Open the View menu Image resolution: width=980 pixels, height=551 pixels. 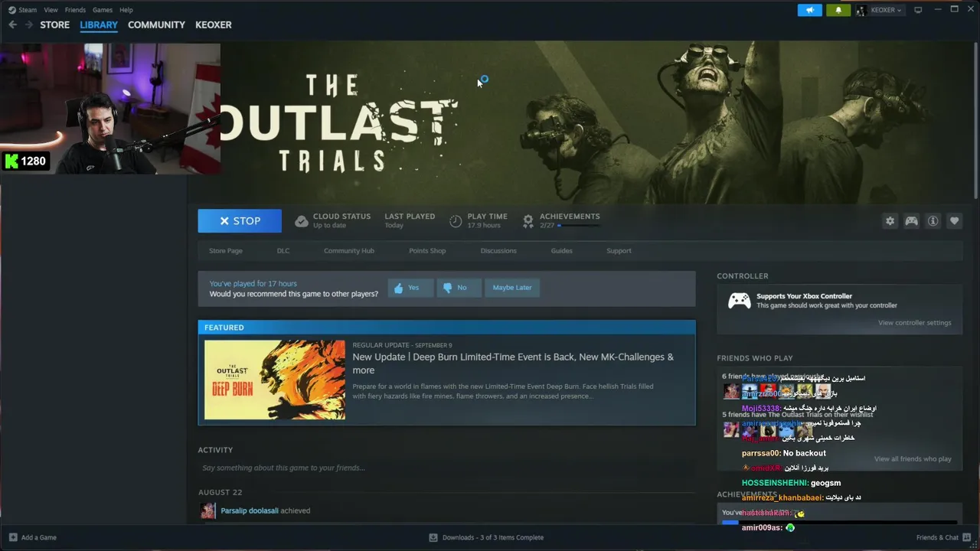pos(51,10)
